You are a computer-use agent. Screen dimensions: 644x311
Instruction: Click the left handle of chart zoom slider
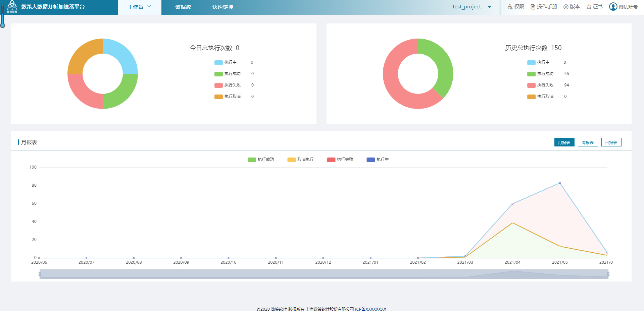[40, 274]
